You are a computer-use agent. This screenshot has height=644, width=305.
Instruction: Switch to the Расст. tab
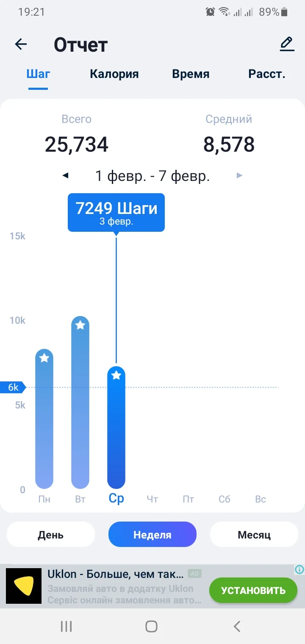pyautogui.click(x=267, y=74)
